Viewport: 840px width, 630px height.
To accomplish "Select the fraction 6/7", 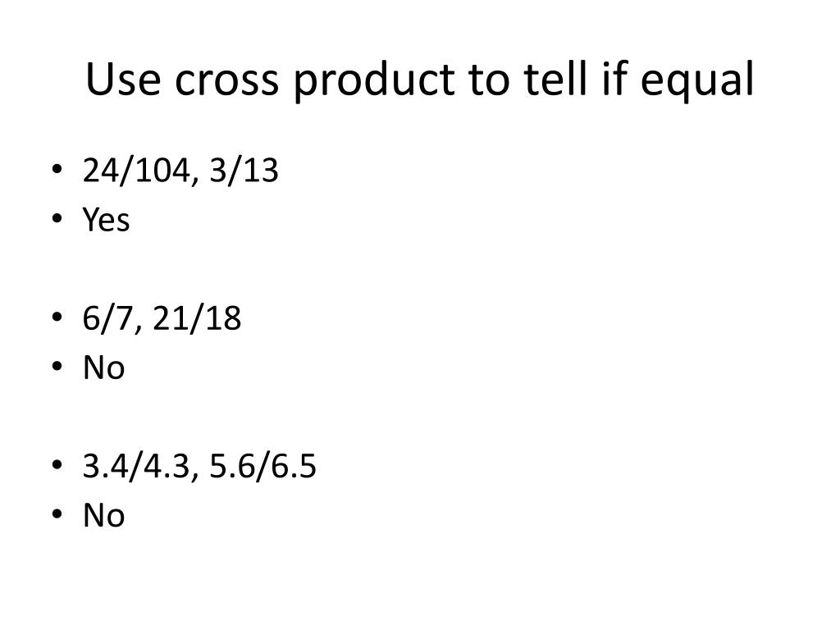I will (107, 318).
